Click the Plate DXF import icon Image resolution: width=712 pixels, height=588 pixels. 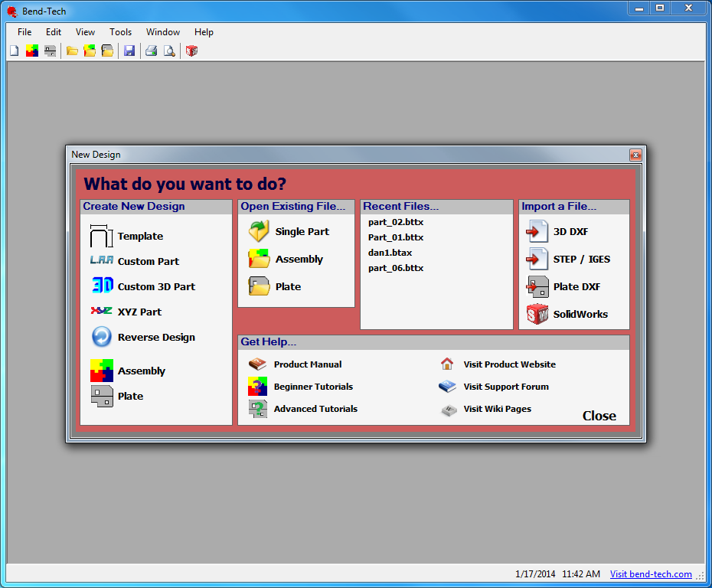pyautogui.click(x=537, y=286)
